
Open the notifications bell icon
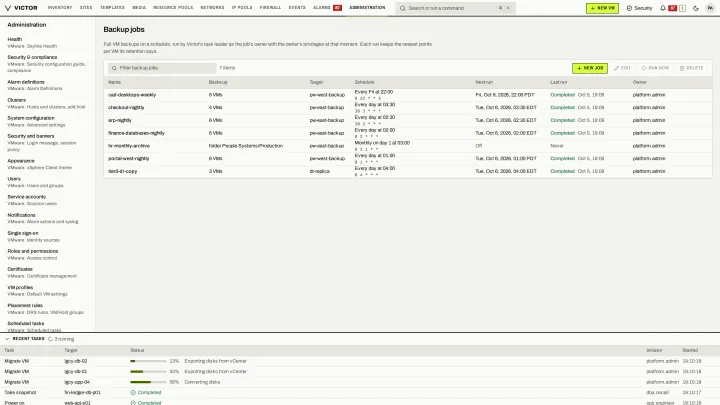coord(663,8)
